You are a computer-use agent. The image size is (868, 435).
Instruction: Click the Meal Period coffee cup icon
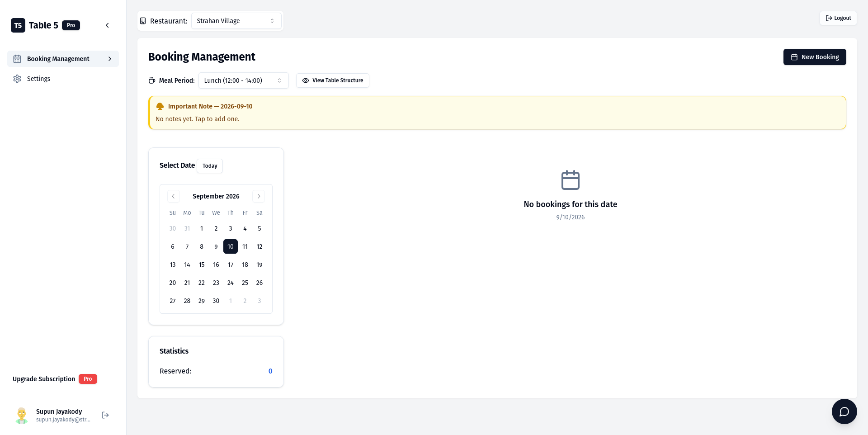(152, 80)
